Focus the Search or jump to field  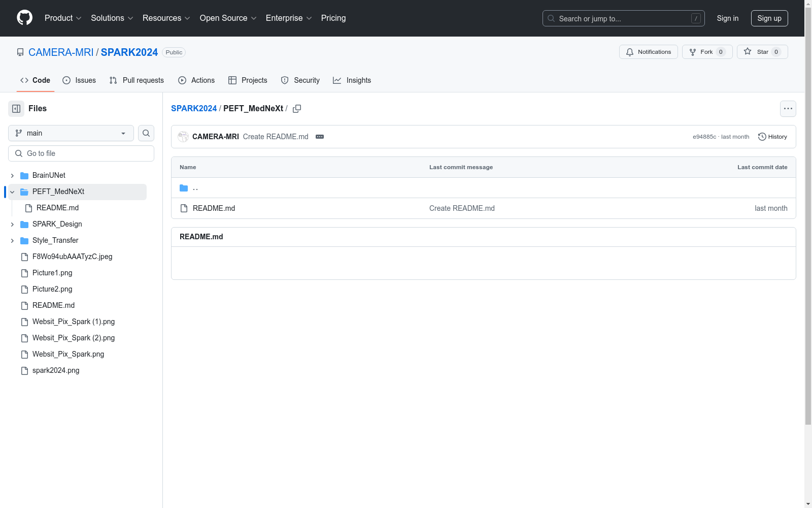(624, 18)
